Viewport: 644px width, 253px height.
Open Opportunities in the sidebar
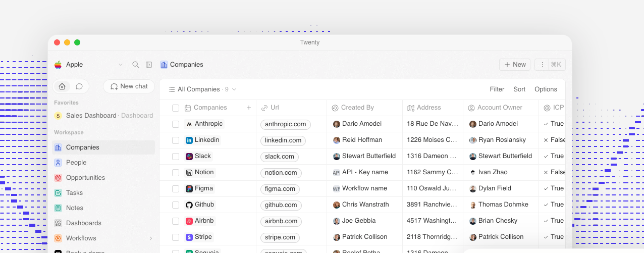pos(103,178)
